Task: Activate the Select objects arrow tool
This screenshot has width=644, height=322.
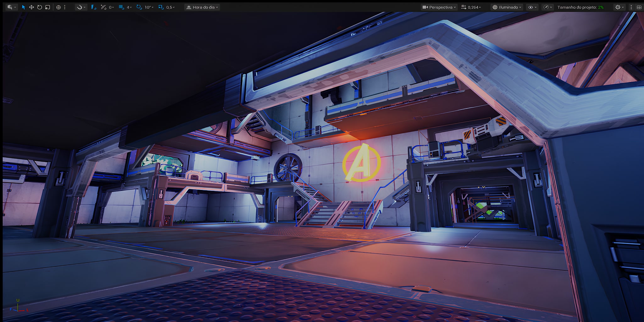Action: coord(24,7)
